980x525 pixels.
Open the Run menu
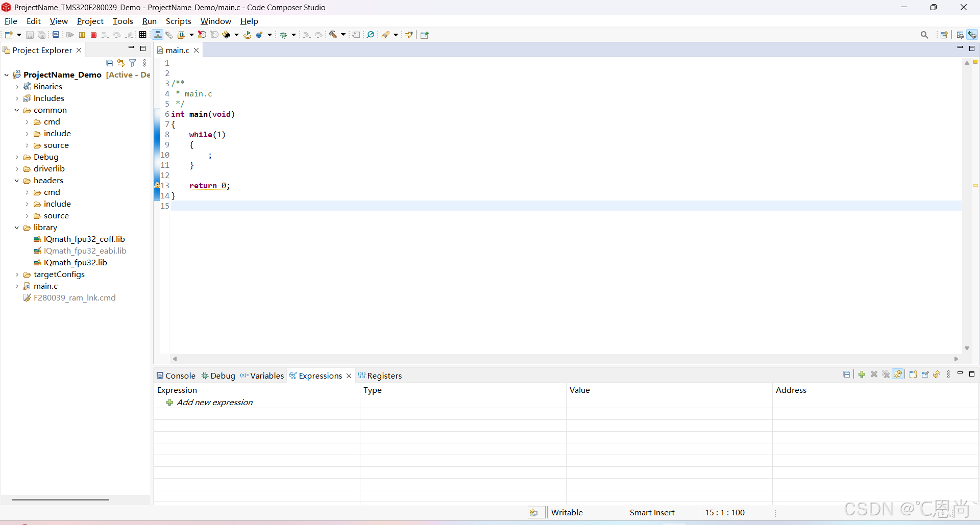pos(150,21)
